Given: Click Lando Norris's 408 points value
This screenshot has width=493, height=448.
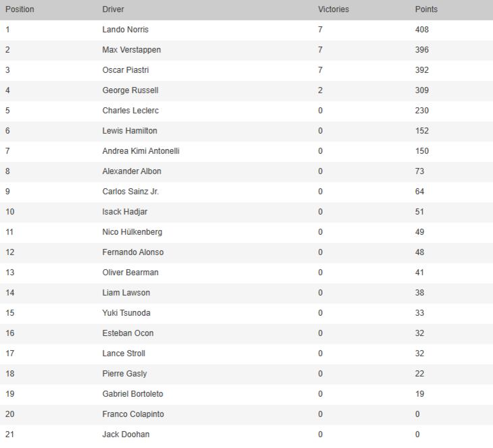Looking at the screenshot, I should (x=422, y=30).
